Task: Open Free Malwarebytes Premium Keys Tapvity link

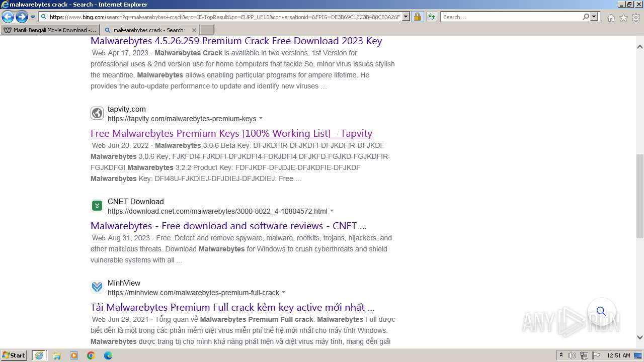Action: point(231,133)
